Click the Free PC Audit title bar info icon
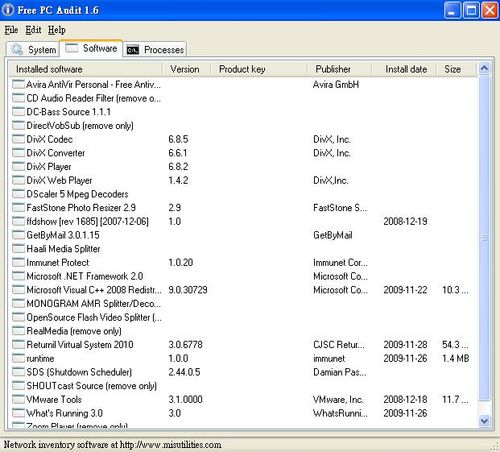This screenshot has width=500, height=452. (x=8, y=10)
